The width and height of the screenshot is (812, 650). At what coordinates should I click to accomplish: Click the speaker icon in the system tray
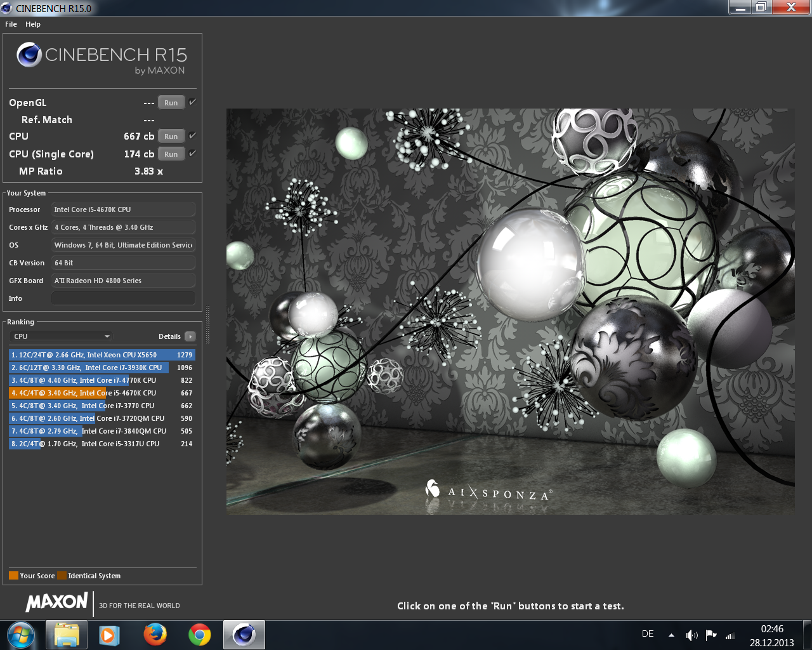pos(691,634)
